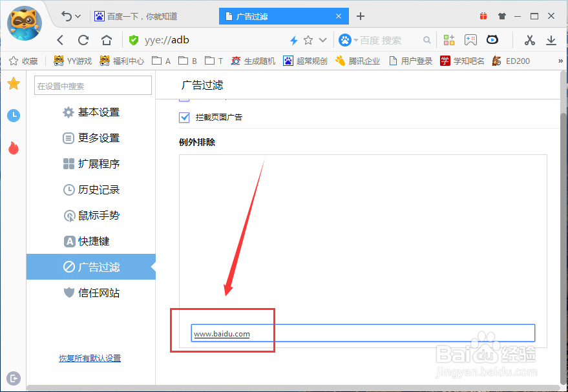Open the 腾讯企业 bookmark

pyautogui.click(x=357, y=61)
